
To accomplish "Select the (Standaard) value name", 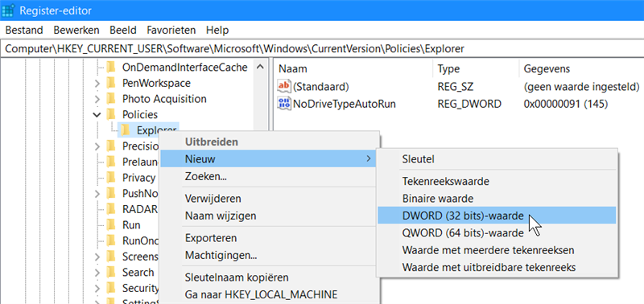I will click(x=320, y=87).
